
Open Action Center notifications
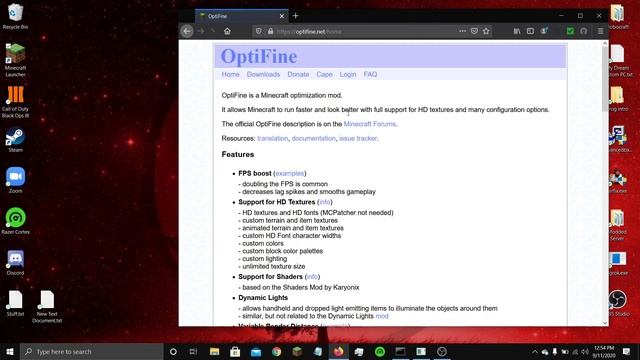(x=627, y=351)
